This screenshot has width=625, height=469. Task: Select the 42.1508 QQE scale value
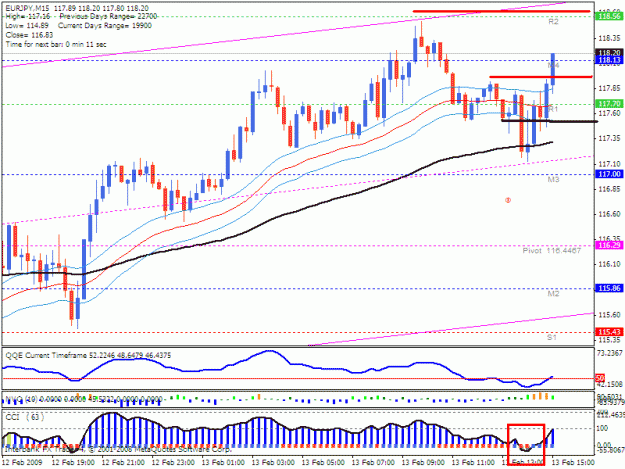coord(610,385)
